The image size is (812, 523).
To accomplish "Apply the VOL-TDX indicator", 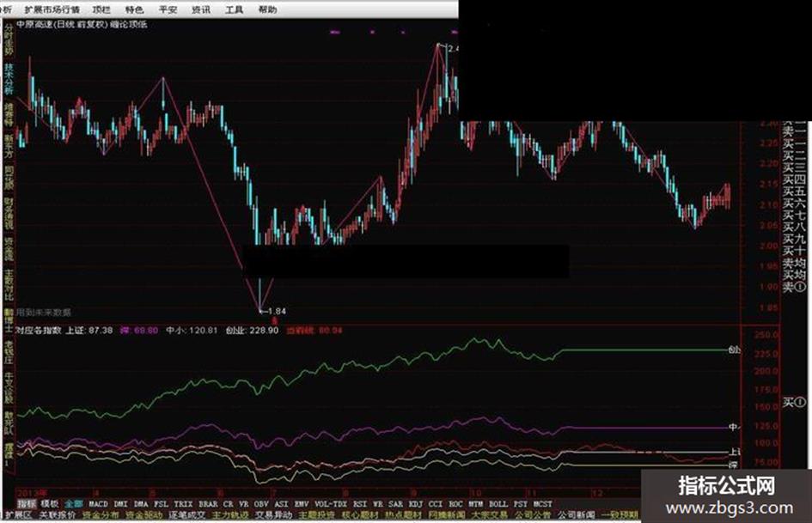I will click(x=331, y=504).
